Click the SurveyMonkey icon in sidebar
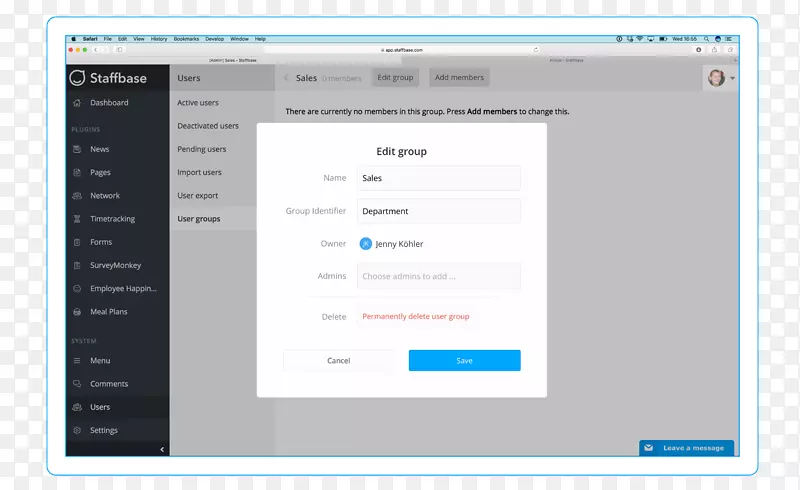This screenshot has width=800, height=490. pyautogui.click(x=77, y=265)
